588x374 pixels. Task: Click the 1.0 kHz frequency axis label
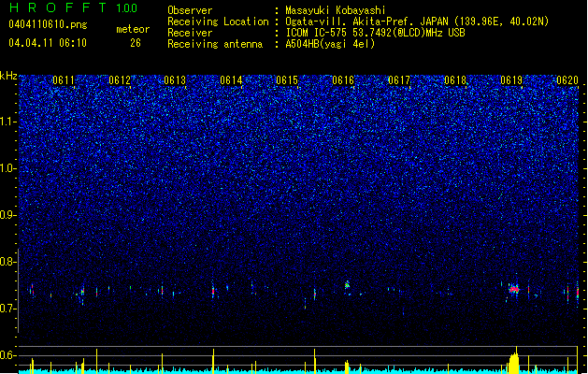[8, 169]
